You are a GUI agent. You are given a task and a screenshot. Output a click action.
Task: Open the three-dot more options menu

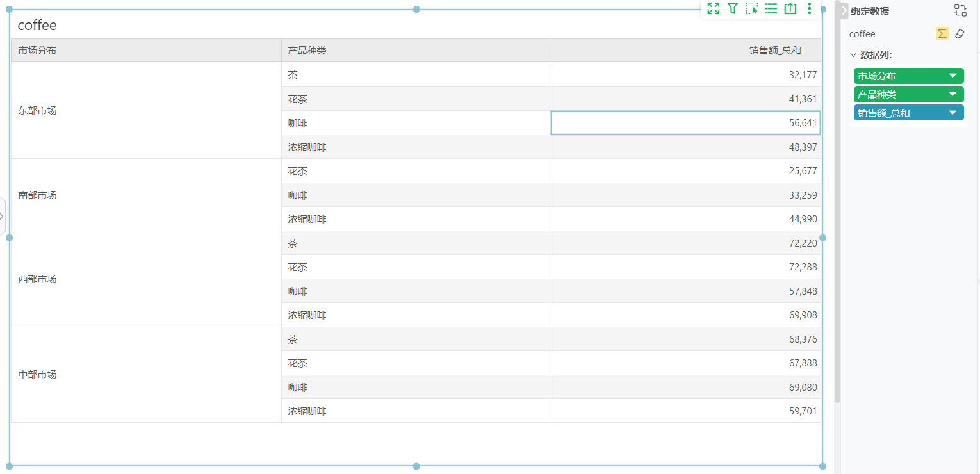(x=810, y=8)
